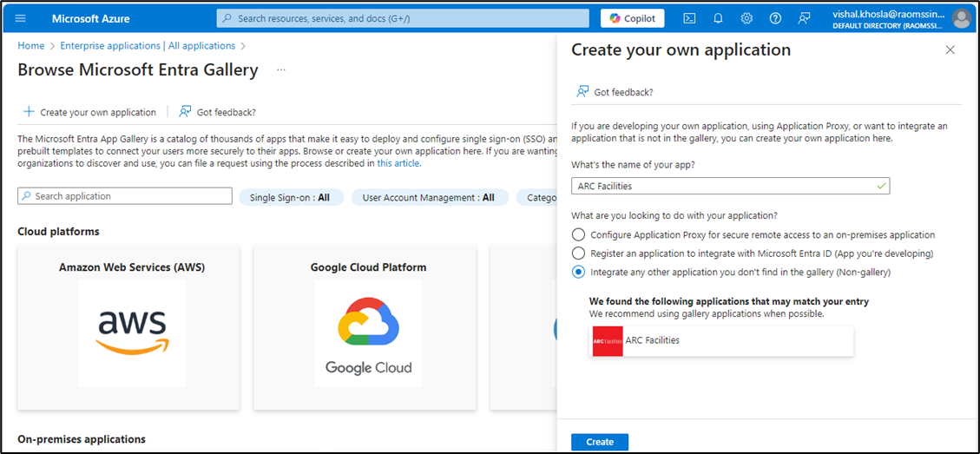Click the Search application field
This screenshot has width=980, height=454.
tap(125, 195)
